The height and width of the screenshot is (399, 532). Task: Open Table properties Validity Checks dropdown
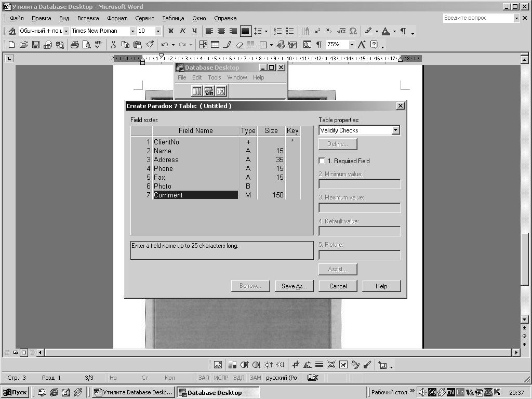395,130
